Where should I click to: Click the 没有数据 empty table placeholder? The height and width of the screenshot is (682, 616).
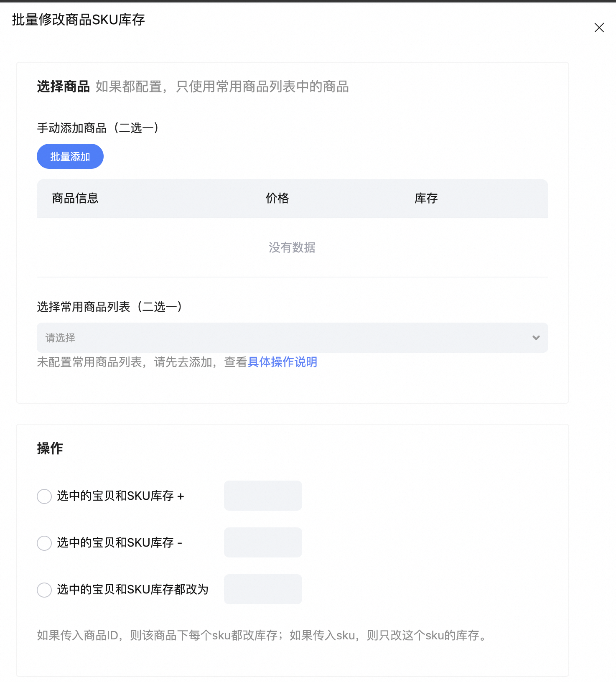(x=292, y=247)
